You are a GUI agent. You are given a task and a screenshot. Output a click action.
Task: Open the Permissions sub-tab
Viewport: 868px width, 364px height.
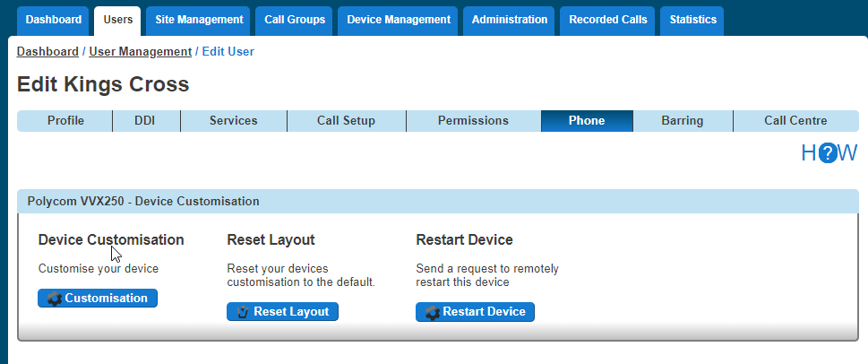(473, 121)
